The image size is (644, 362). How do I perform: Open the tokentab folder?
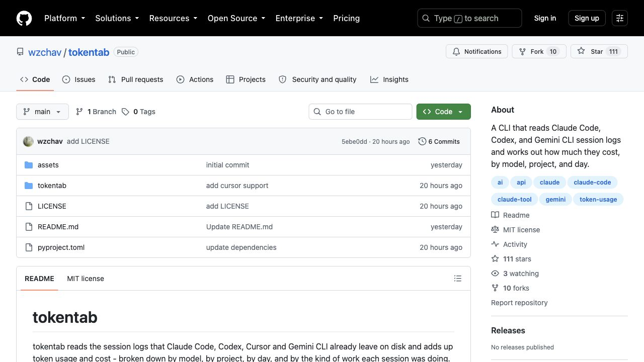[52, 186]
